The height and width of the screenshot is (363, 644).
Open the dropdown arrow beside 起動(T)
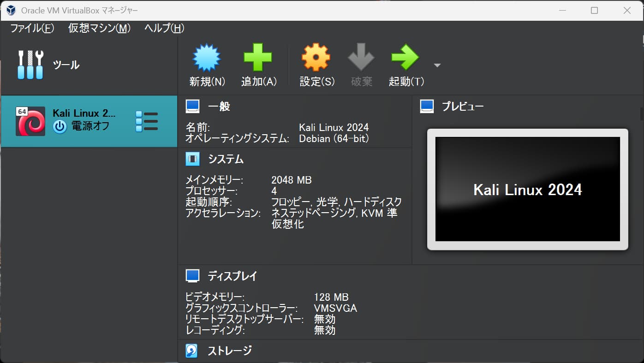click(437, 65)
